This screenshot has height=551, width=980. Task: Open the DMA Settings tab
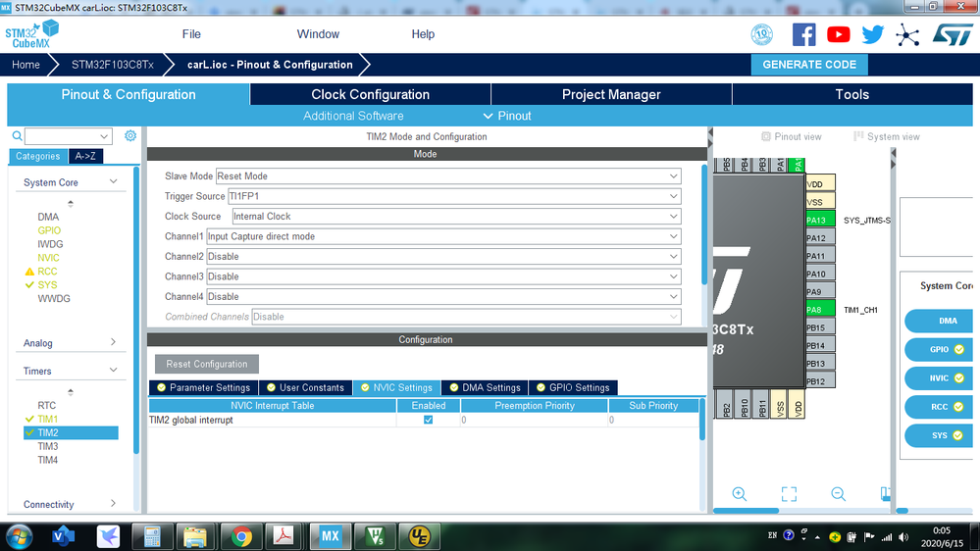click(x=485, y=387)
